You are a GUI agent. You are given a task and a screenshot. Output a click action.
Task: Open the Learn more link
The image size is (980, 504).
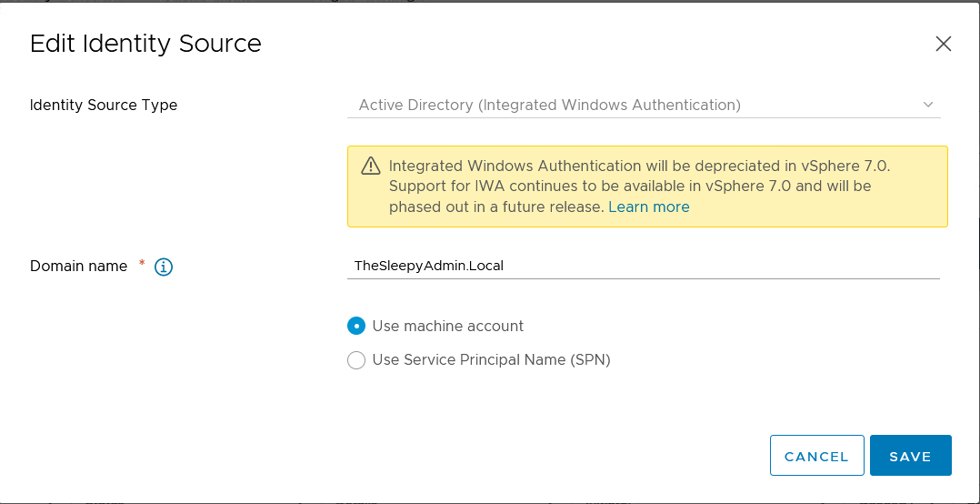point(649,207)
